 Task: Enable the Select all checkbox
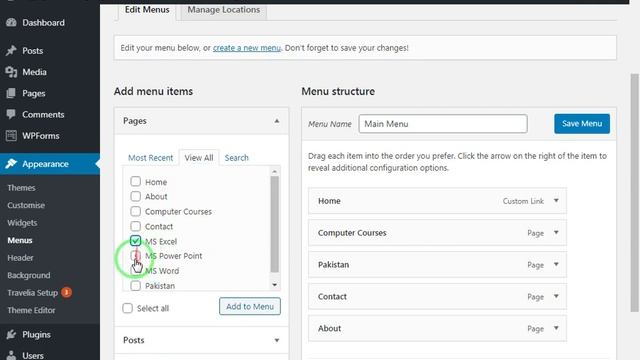click(x=128, y=308)
